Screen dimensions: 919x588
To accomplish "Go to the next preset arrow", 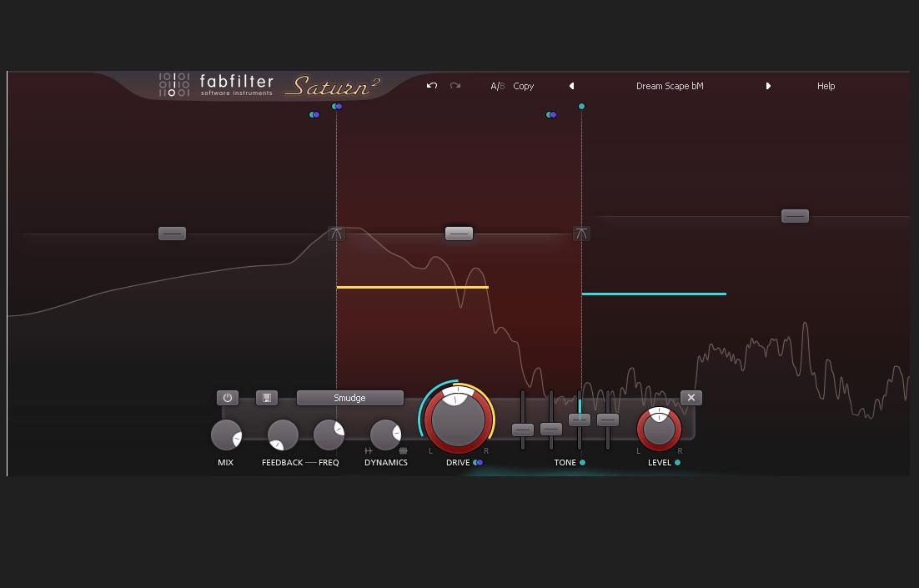I will click(768, 86).
